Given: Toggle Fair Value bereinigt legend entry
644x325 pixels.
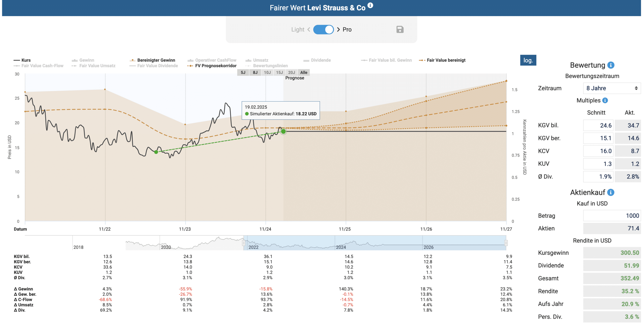Looking at the screenshot, I should coord(442,60).
